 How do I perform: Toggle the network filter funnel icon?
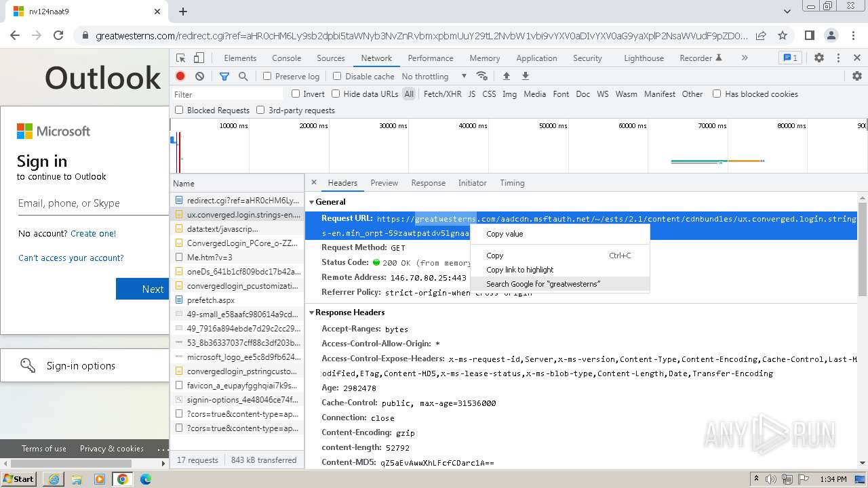tap(224, 77)
